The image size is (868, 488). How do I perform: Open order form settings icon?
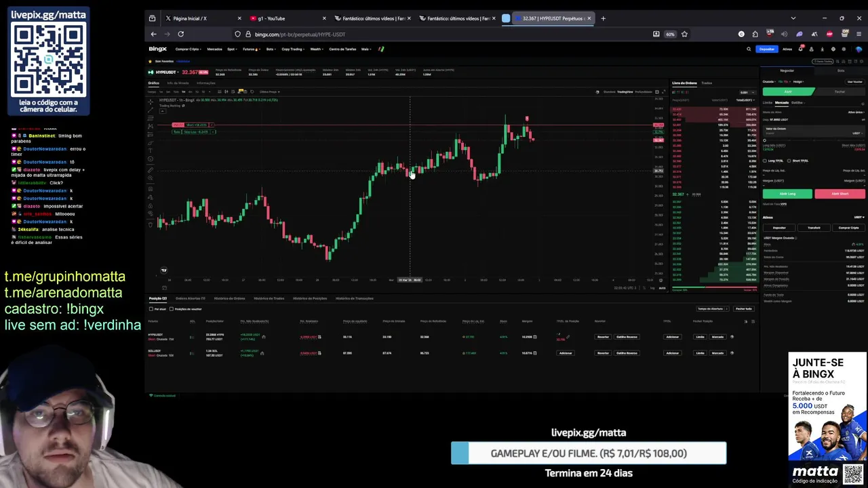tap(863, 104)
